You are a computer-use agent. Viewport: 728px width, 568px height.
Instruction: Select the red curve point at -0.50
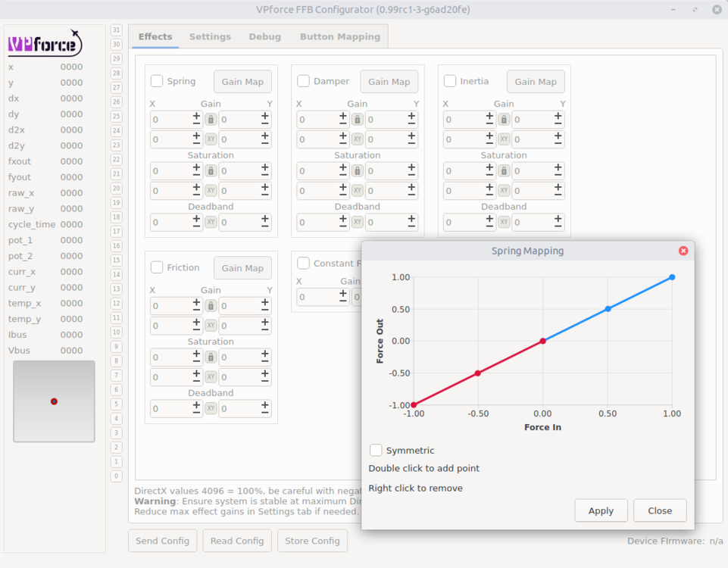pos(478,373)
